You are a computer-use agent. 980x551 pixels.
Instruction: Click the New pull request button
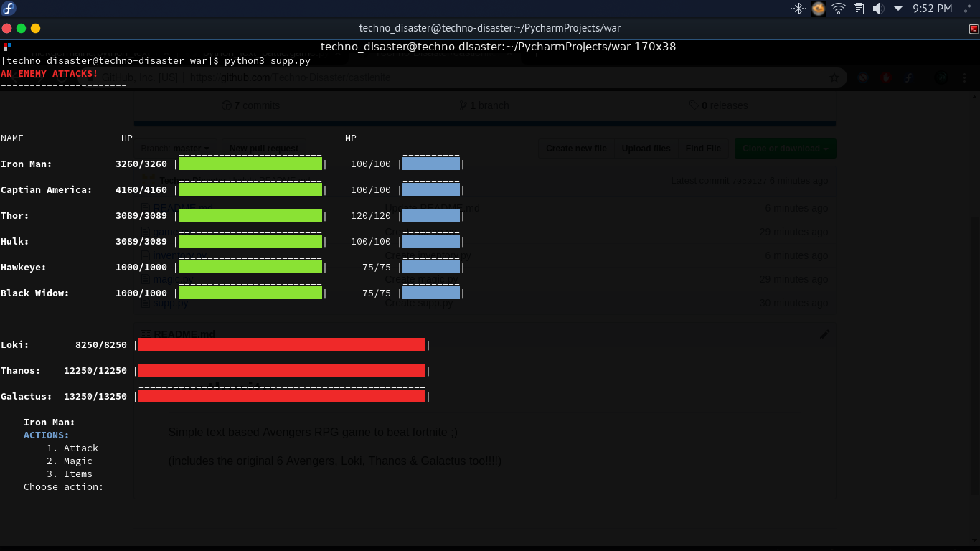pos(263,149)
